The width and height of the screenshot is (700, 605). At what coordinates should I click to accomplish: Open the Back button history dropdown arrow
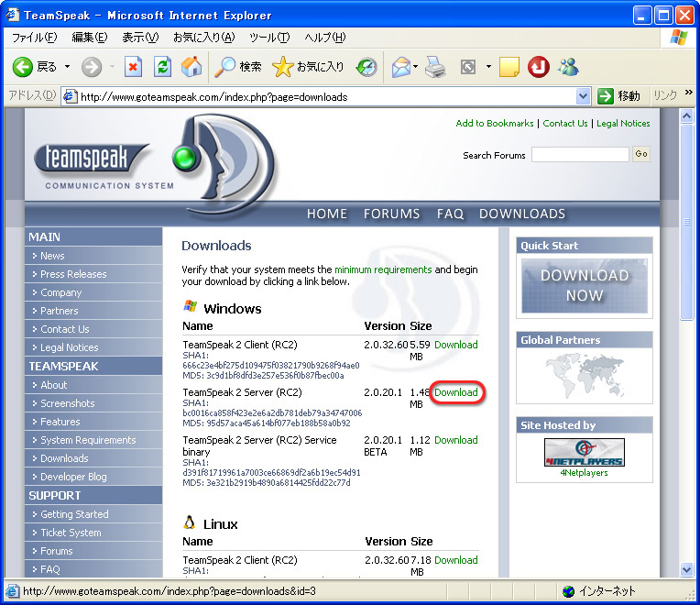pyautogui.click(x=68, y=67)
